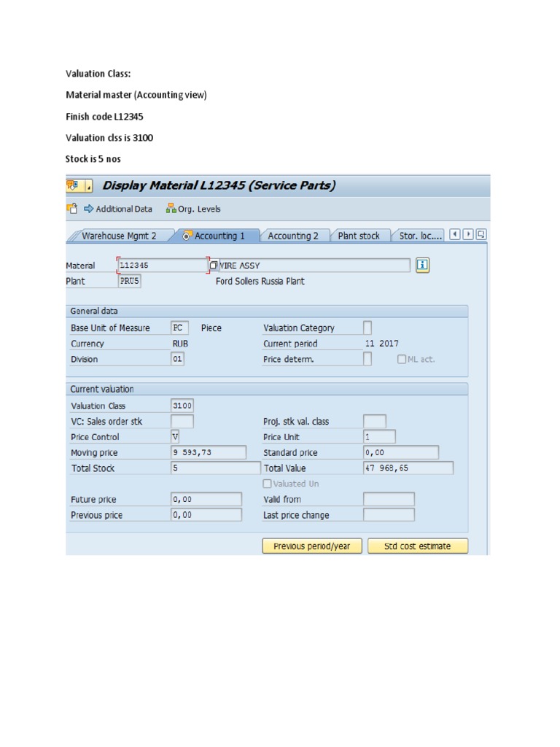Click the Std cost estimate button

tap(418, 546)
